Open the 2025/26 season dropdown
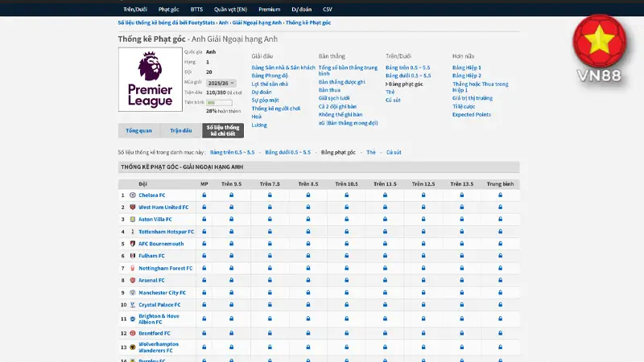This screenshot has height=362, width=644. pyautogui.click(x=221, y=83)
